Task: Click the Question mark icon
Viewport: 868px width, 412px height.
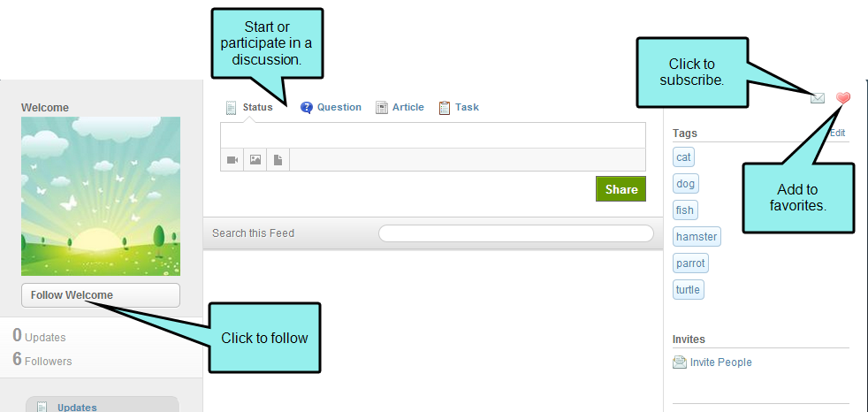Action: pos(306,108)
